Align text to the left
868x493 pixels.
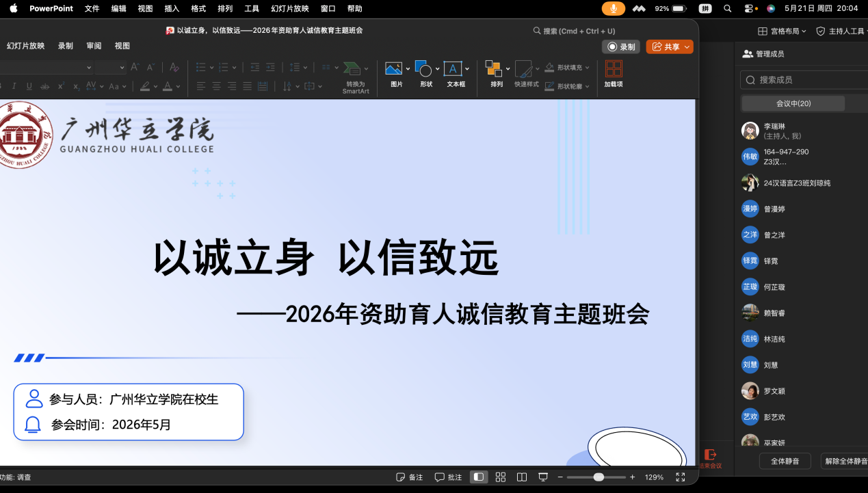point(201,86)
